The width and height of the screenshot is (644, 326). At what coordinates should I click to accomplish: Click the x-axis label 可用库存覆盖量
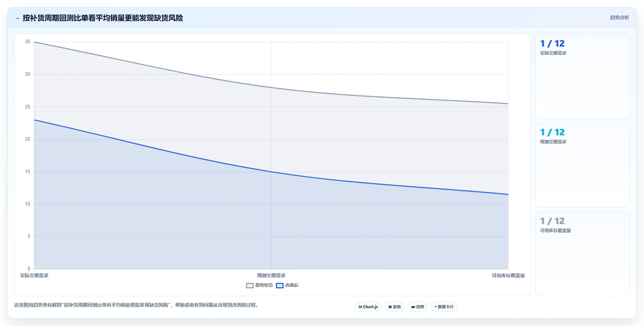pos(508,276)
